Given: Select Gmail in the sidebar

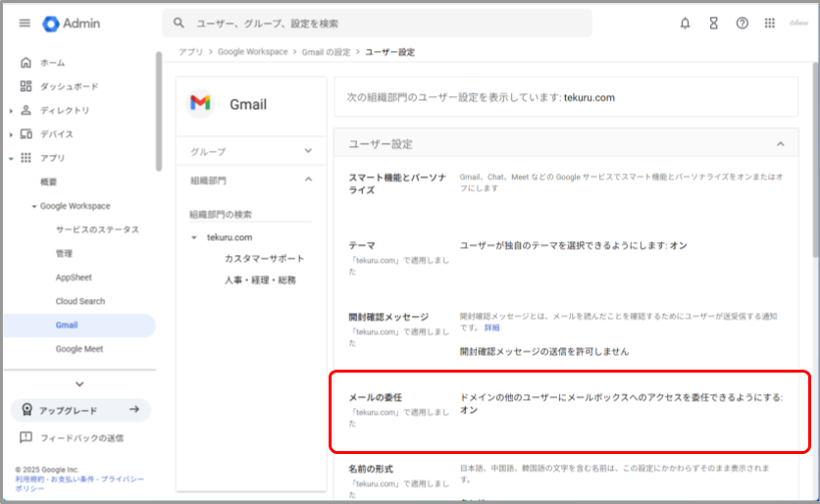Looking at the screenshot, I should click(79, 326).
